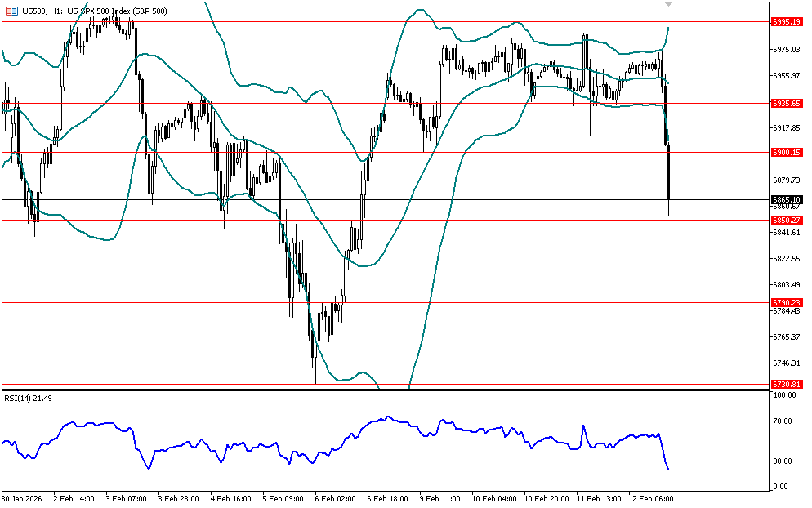Select the 6900.15 red price level label
The width and height of the screenshot is (812, 508).
(x=786, y=153)
